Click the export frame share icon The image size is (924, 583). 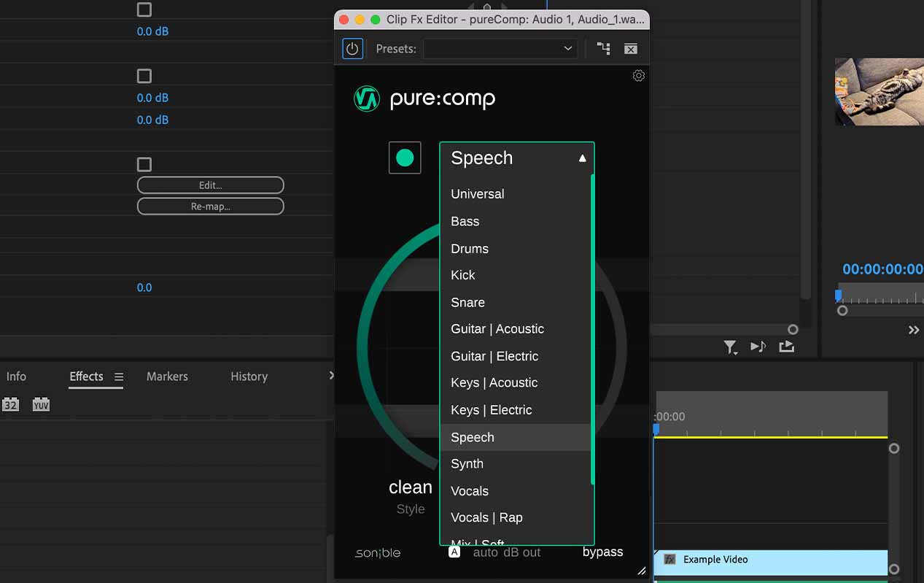(786, 347)
